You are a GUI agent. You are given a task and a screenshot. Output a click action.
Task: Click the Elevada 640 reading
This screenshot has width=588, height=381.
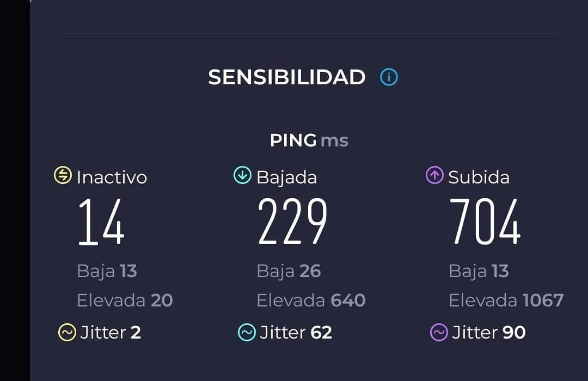click(311, 300)
